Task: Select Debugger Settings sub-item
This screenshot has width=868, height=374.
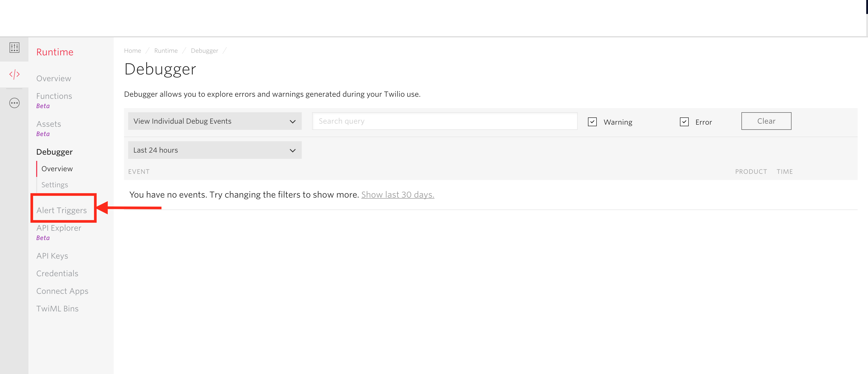Action: pyautogui.click(x=55, y=185)
